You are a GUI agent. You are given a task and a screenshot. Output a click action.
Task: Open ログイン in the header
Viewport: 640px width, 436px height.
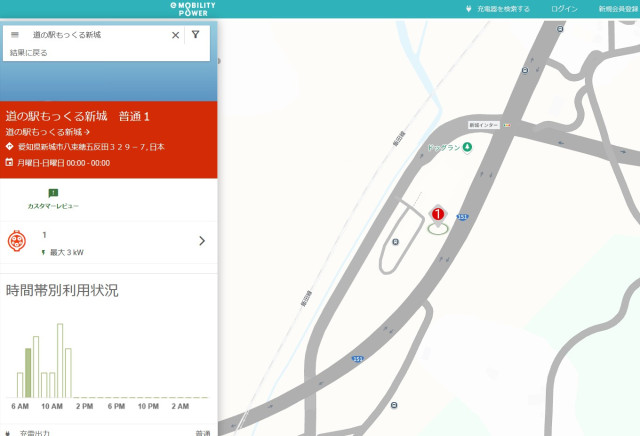coord(564,9)
